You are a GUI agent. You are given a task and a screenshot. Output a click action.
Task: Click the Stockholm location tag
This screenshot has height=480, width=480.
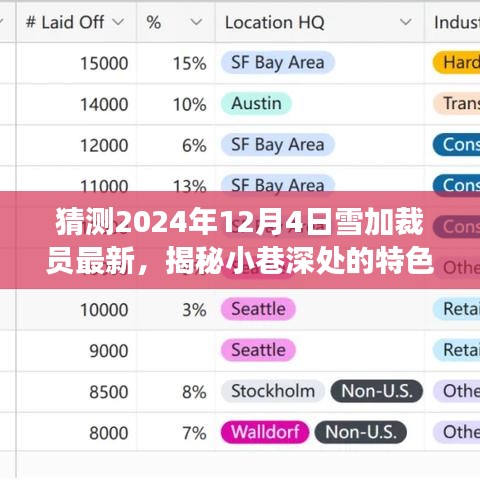273,391
